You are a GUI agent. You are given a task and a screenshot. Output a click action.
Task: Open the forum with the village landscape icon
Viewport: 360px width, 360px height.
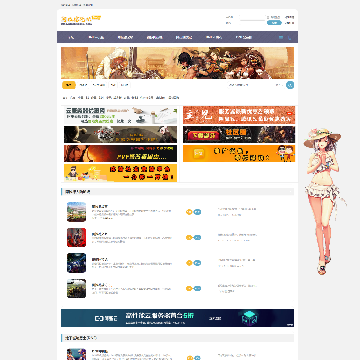[x=76, y=212]
